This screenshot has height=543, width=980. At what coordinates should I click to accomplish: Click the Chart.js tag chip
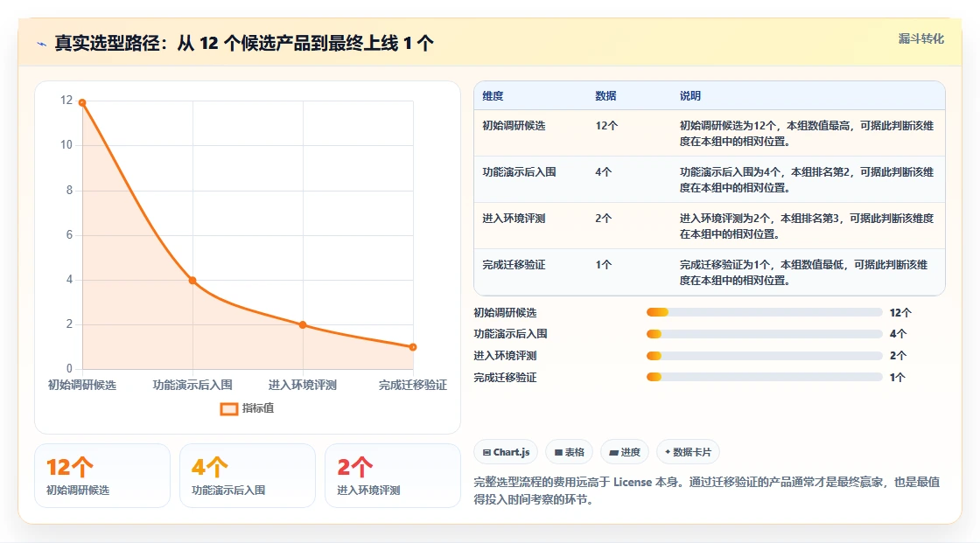click(x=507, y=452)
